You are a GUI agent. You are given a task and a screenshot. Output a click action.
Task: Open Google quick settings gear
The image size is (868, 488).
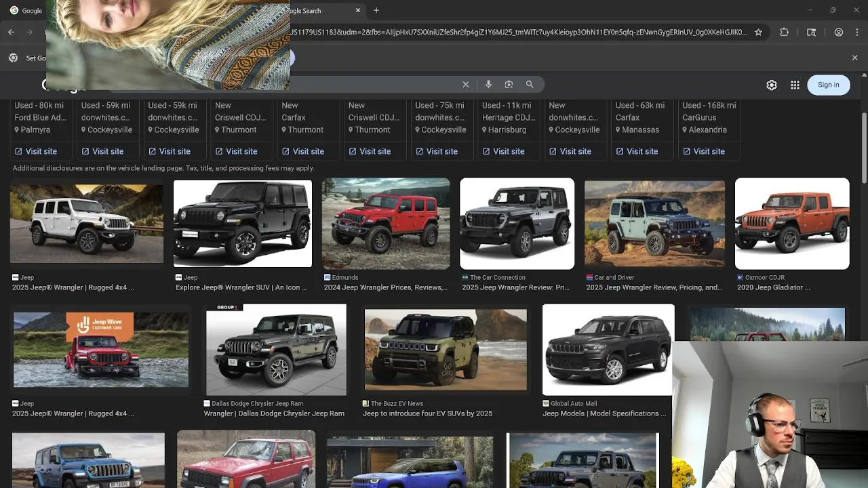pos(772,85)
